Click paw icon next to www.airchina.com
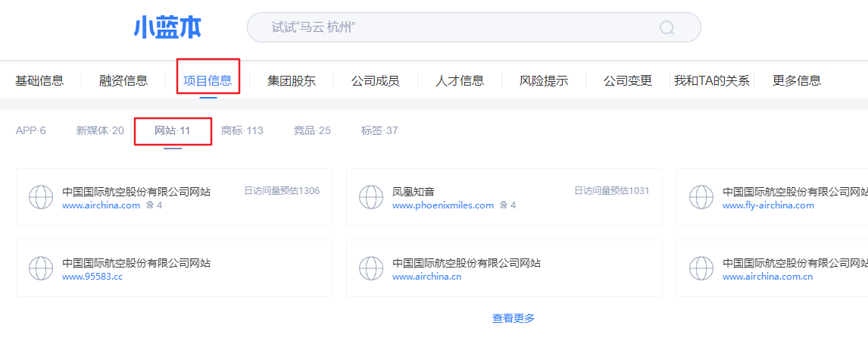This screenshot has height=338, width=868. (150, 205)
